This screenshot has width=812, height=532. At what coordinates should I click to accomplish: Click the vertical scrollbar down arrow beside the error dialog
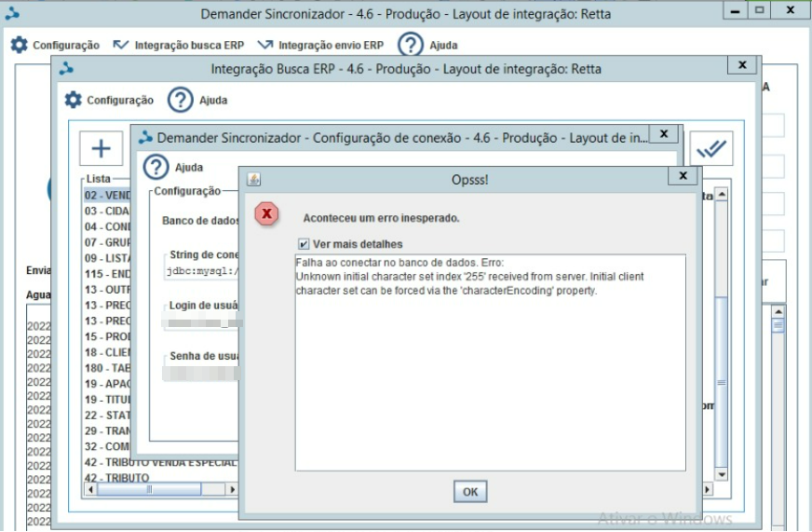pyautogui.click(x=722, y=474)
